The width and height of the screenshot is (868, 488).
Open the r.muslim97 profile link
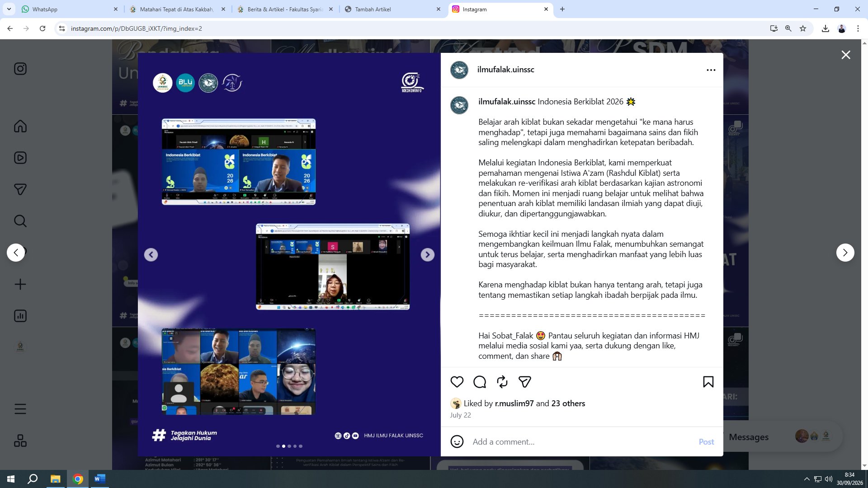tap(514, 404)
